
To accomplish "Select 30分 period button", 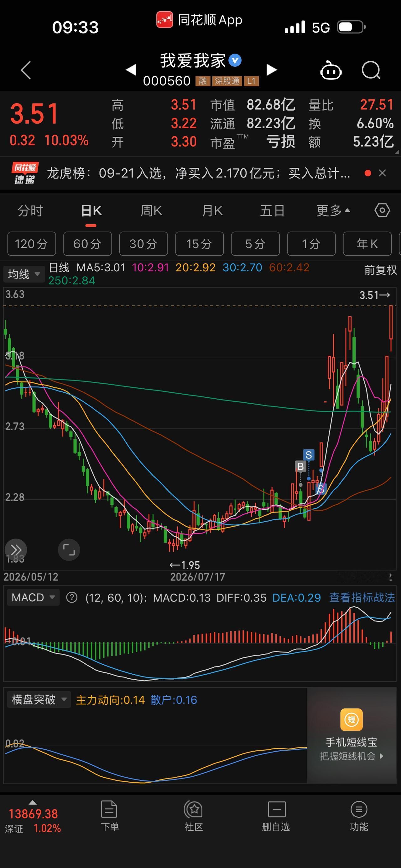I will pyautogui.click(x=143, y=244).
